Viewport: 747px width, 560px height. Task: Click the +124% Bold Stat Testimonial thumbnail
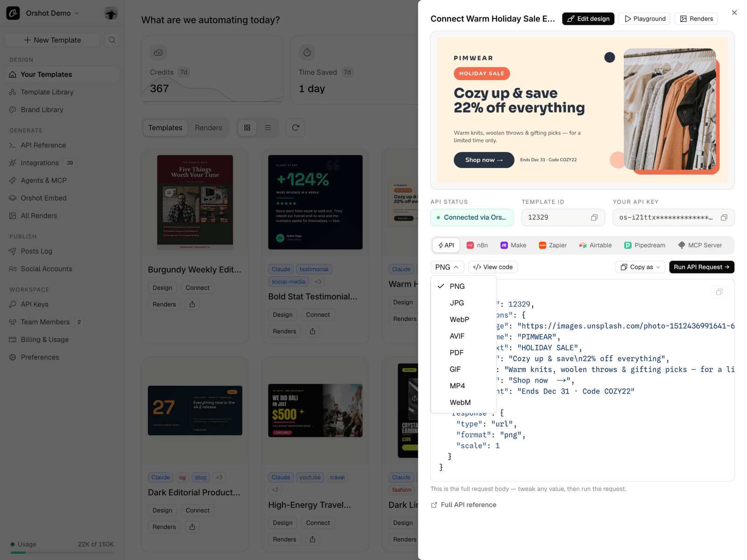(315, 202)
